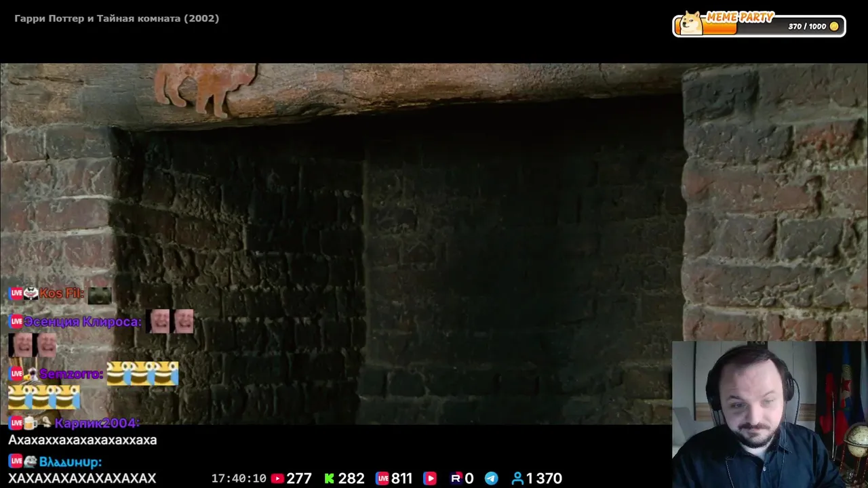Click the LIVE badge beside Эсенция Клироса

pos(16,321)
